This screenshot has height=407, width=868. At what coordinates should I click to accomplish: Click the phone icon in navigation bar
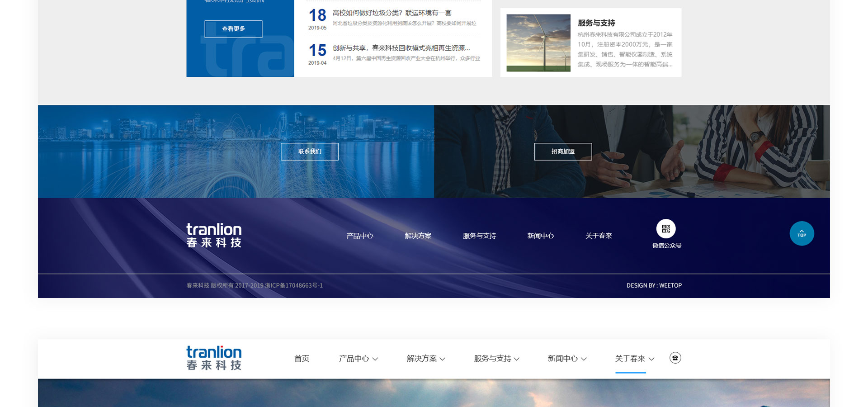click(675, 358)
